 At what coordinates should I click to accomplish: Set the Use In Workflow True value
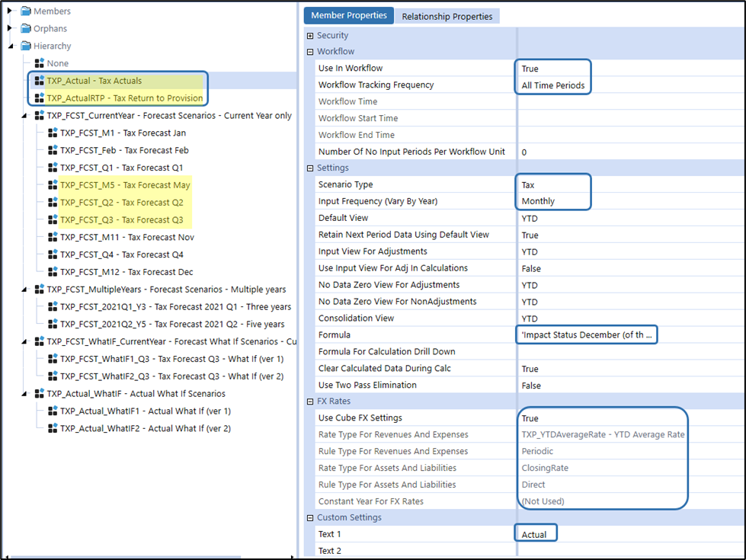(530, 69)
